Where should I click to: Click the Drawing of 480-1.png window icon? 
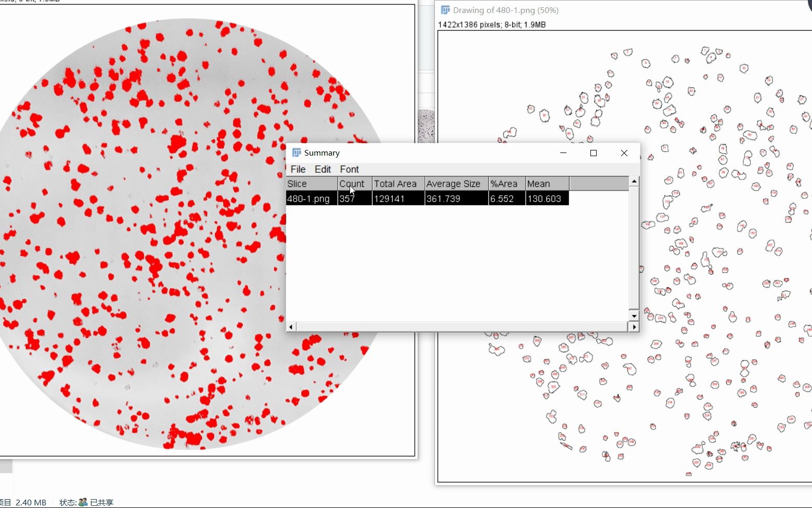445,10
